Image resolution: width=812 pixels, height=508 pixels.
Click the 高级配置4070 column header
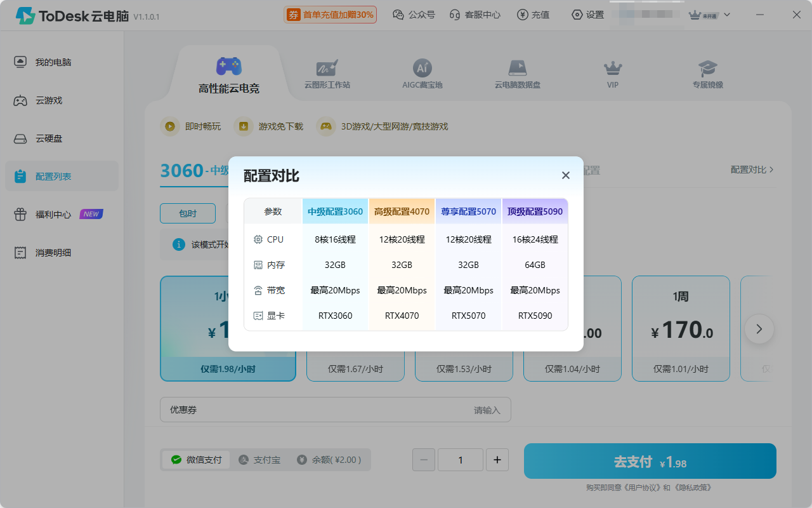pyautogui.click(x=402, y=211)
